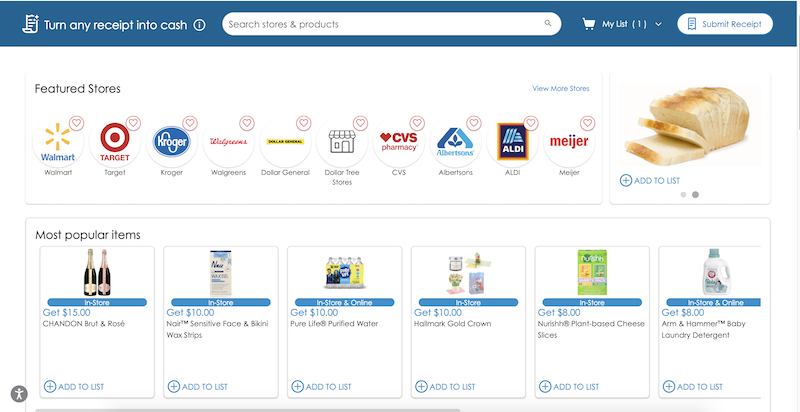Open the Pure Life water pack image
This screenshot has width=800, height=412.
point(344,273)
